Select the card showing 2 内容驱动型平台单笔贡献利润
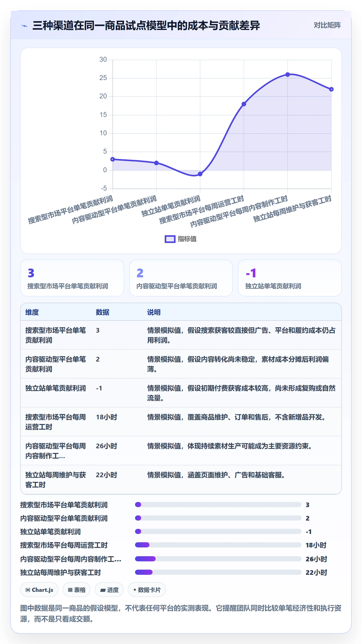Viewport: 362px width, 644px height. coord(181,278)
